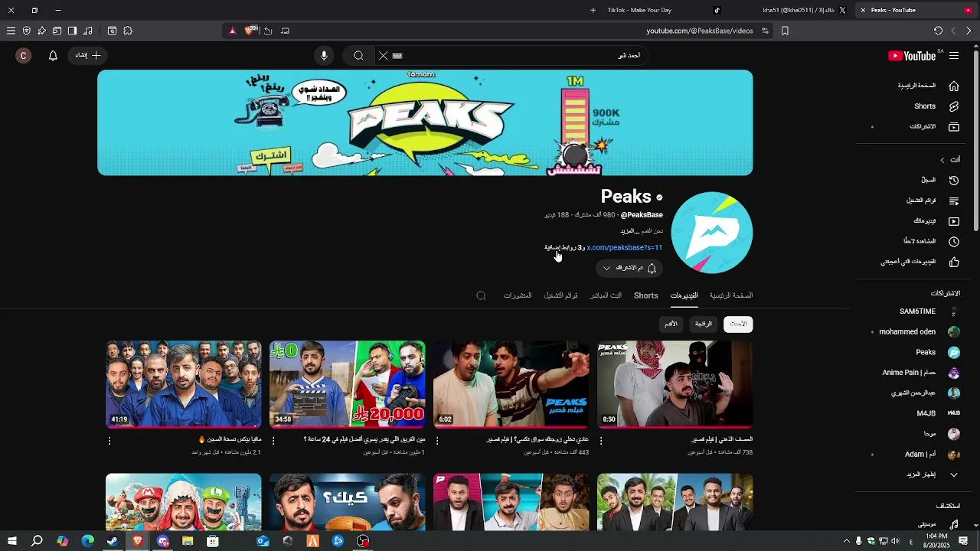Open Windows Start menu
980x551 pixels.
point(12,541)
